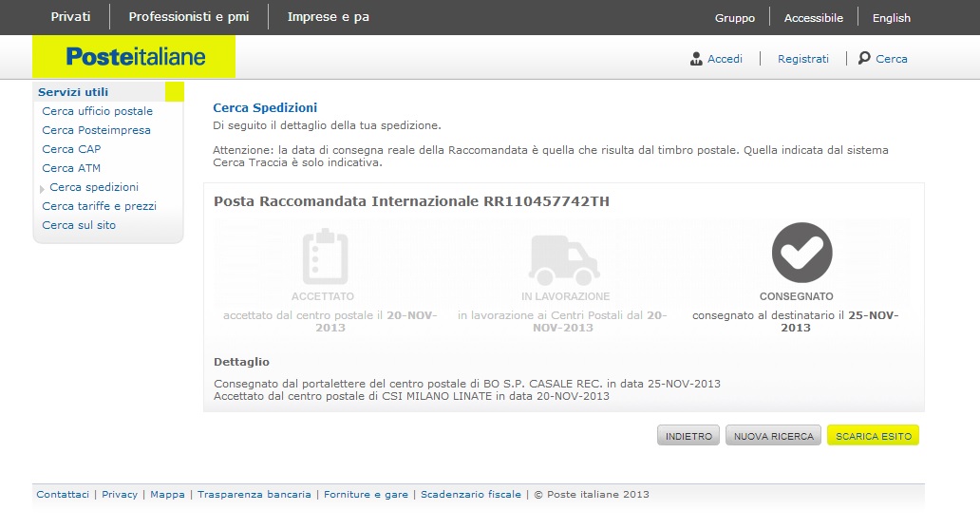Click the magnifying glass search icon
The height and width of the screenshot is (529, 980).
(864, 58)
